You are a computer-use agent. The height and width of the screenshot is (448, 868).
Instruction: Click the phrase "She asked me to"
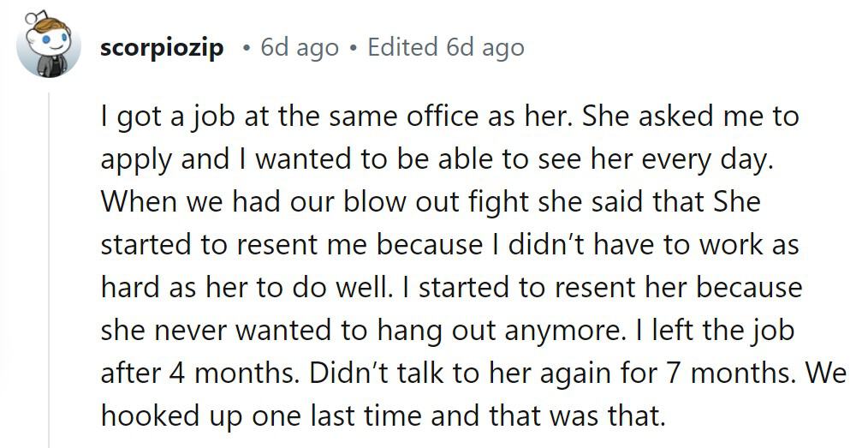(689, 116)
